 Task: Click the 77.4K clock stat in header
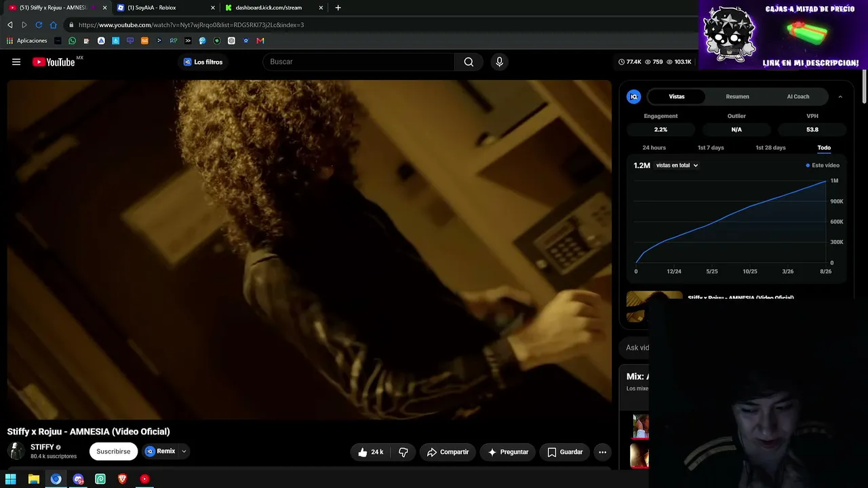(630, 62)
